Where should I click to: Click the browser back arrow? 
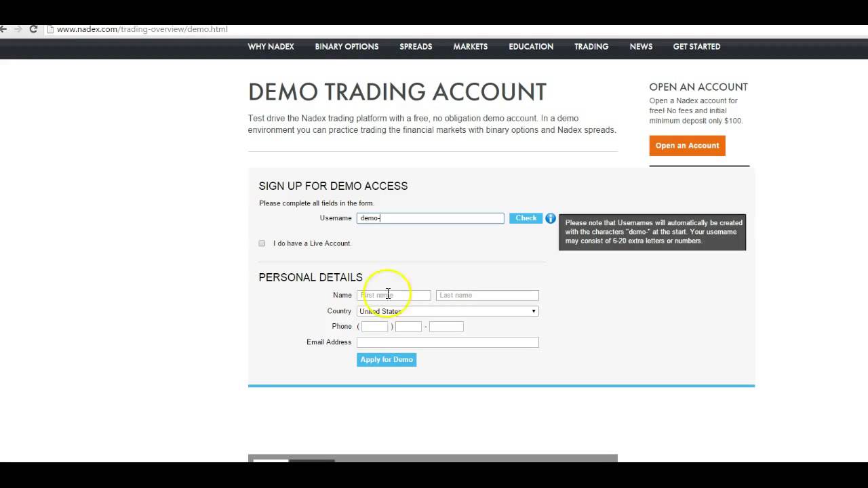(3, 29)
